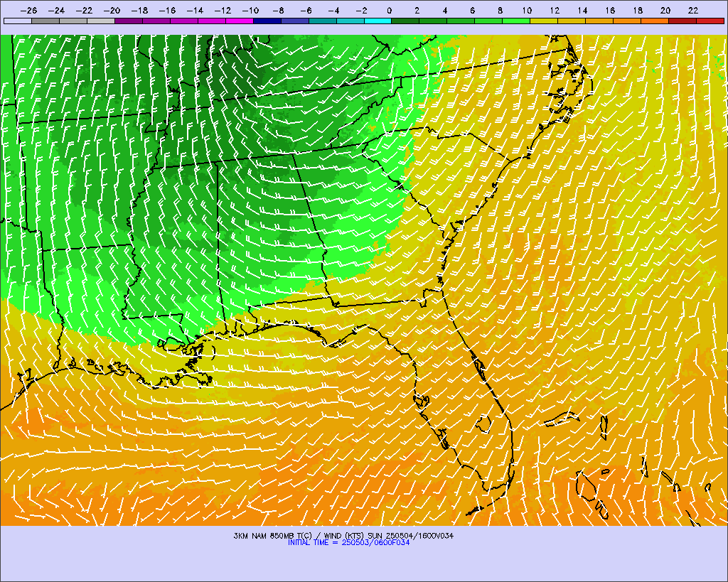
Task: Click the "3KM NAM 850MB T(C) / WIND (KTS)" title
Action: pos(299,536)
